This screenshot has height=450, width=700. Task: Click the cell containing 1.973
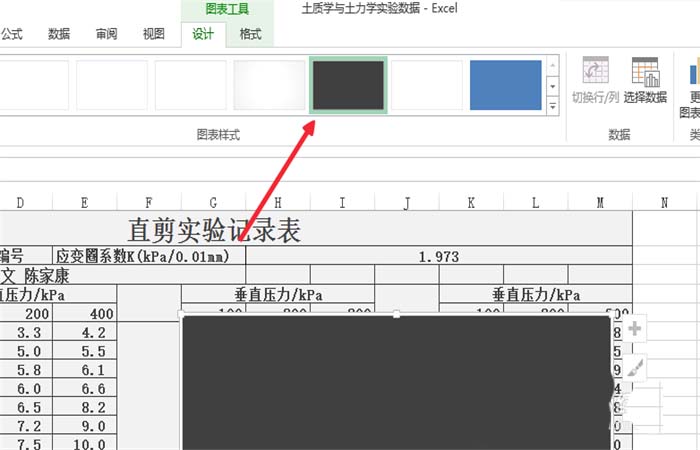point(438,257)
